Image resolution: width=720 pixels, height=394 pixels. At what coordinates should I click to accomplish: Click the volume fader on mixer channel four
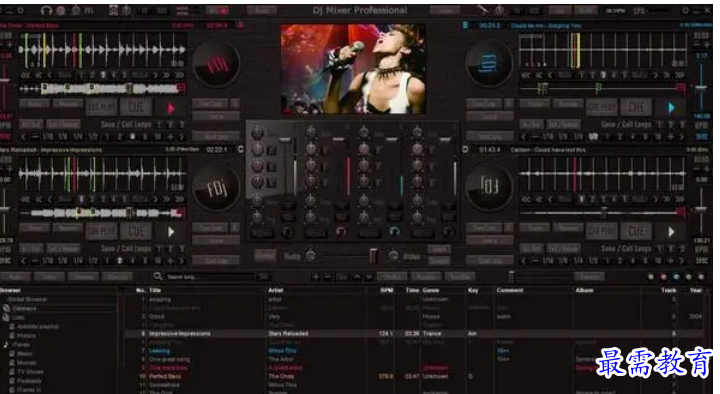click(x=445, y=140)
